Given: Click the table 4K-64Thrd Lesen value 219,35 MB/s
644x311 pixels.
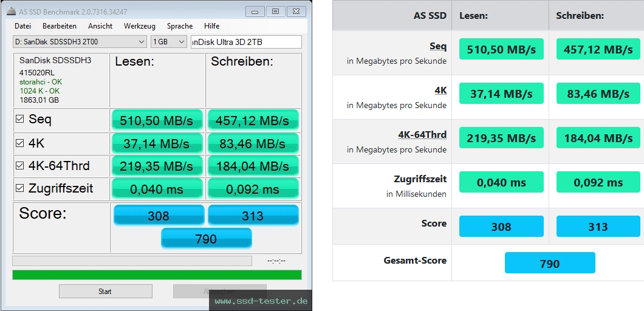Looking at the screenshot, I should pyautogui.click(x=501, y=138).
